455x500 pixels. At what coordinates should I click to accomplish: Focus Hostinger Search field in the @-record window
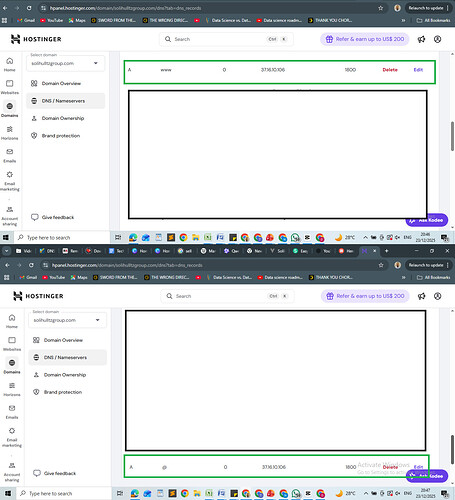tap(227, 296)
